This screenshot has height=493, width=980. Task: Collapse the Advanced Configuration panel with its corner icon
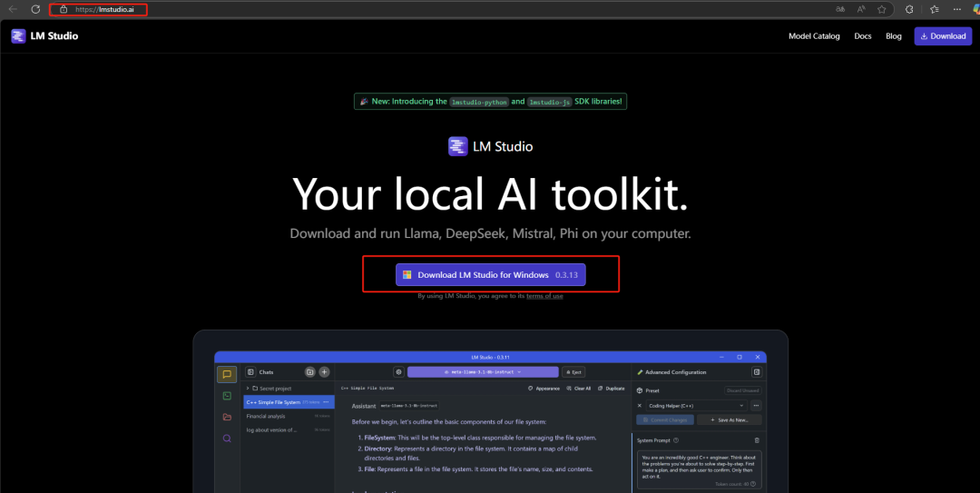[x=756, y=372]
